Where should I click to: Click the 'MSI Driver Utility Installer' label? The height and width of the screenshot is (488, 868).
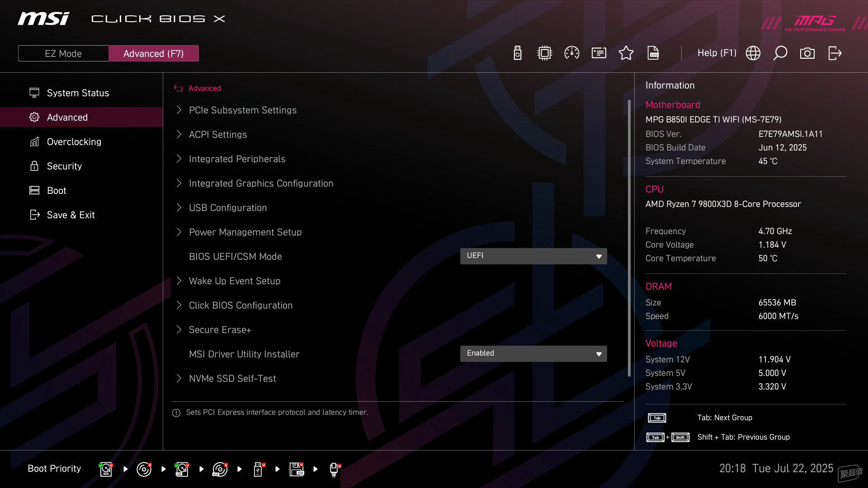click(x=244, y=354)
